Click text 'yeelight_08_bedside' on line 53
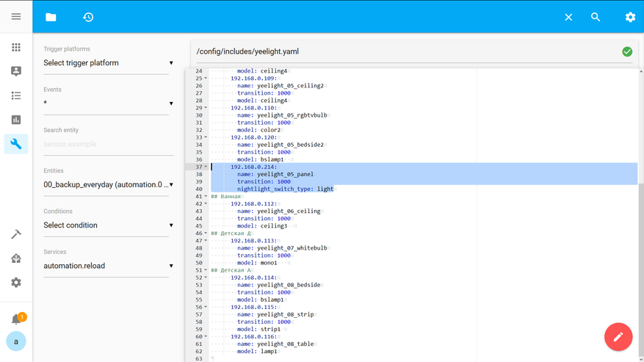 (x=289, y=285)
